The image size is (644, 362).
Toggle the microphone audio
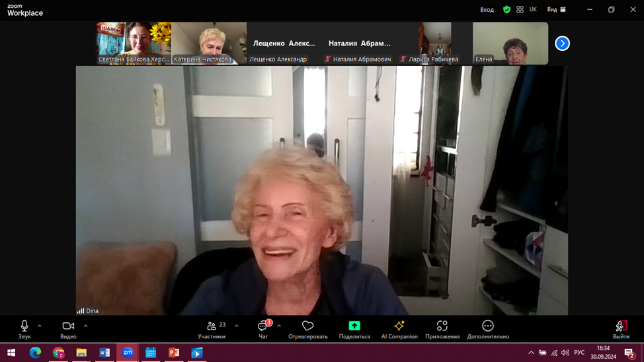coord(24,326)
